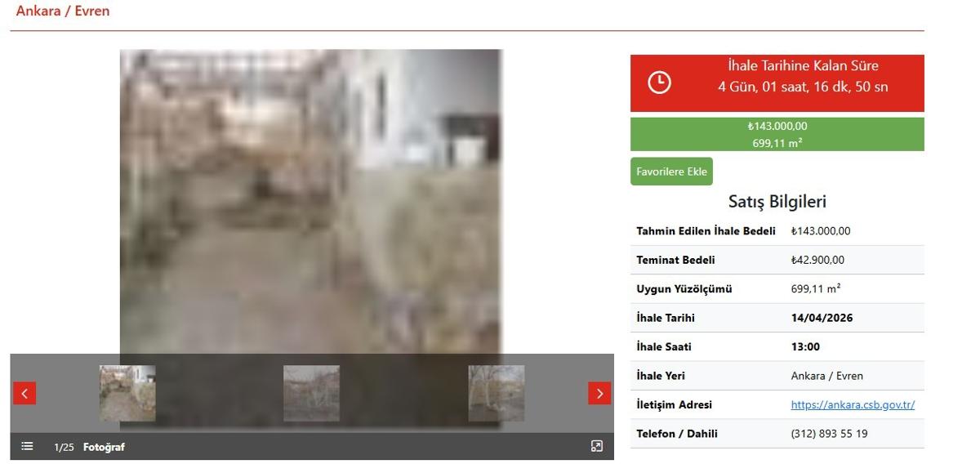The image size is (980, 464).
Task: Click the red previous photo arrow
Action: [24, 393]
